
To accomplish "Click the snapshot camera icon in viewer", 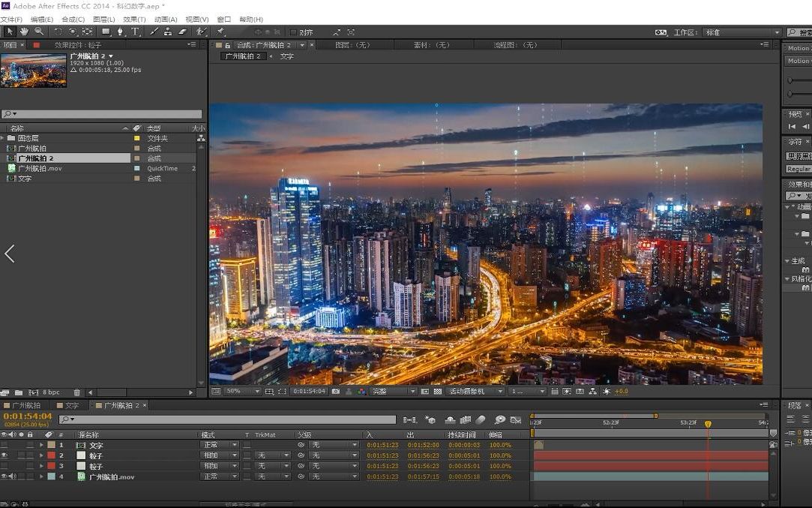I will click(335, 391).
